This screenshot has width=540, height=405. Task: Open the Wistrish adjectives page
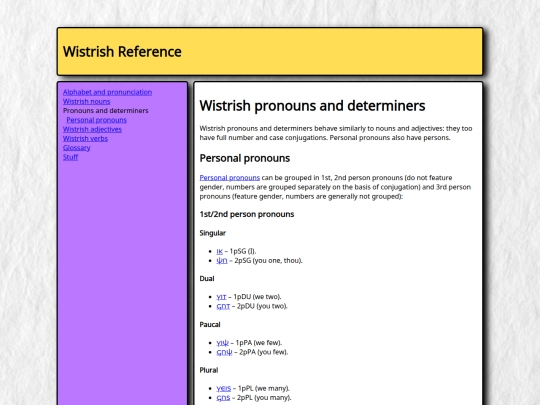92,129
